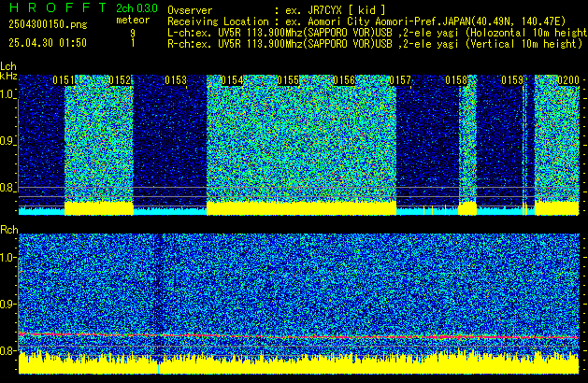Click the 1.0 frequency label on Rch axis

point(7,258)
